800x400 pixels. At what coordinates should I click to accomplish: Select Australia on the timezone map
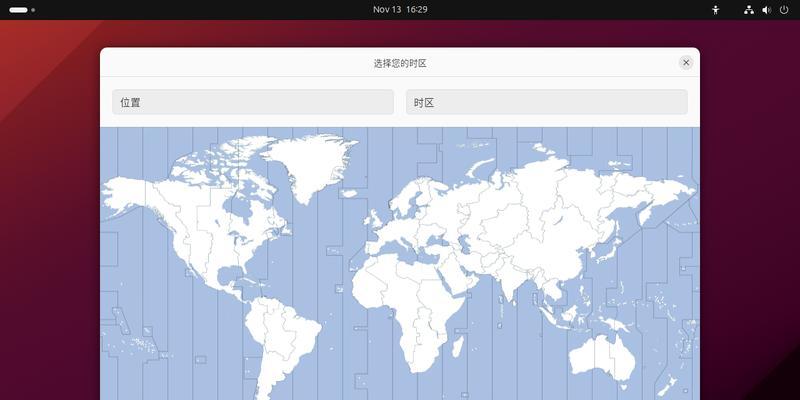(x=602, y=359)
